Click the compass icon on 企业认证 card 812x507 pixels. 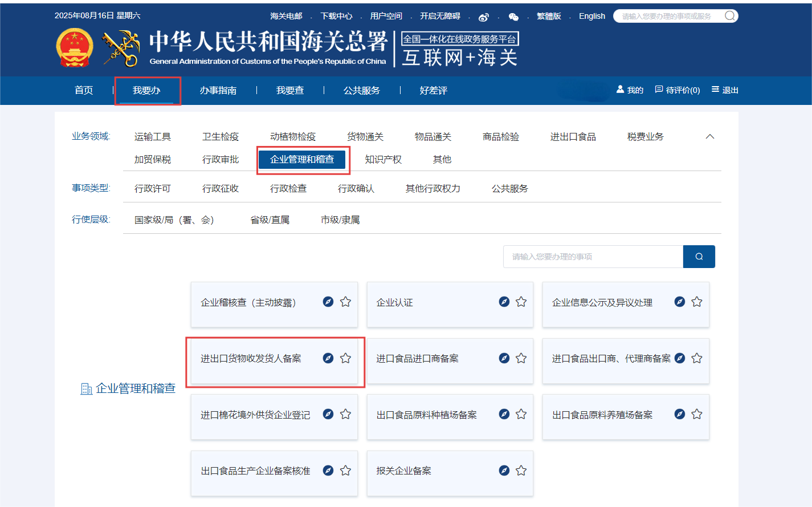[x=504, y=302]
